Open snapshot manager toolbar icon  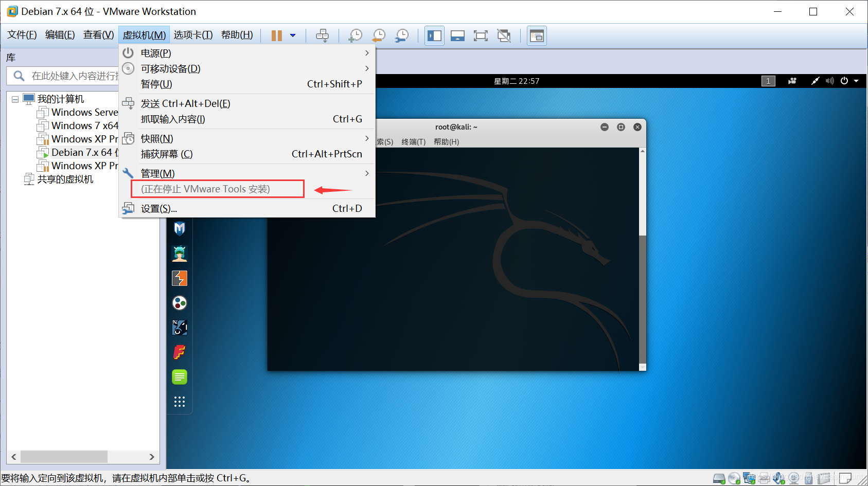point(402,35)
